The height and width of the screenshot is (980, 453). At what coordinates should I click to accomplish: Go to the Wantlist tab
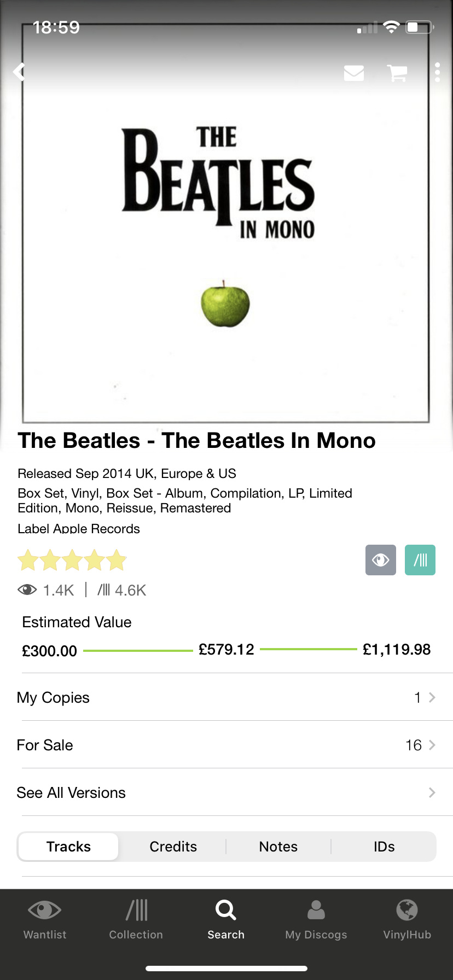[45, 920]
